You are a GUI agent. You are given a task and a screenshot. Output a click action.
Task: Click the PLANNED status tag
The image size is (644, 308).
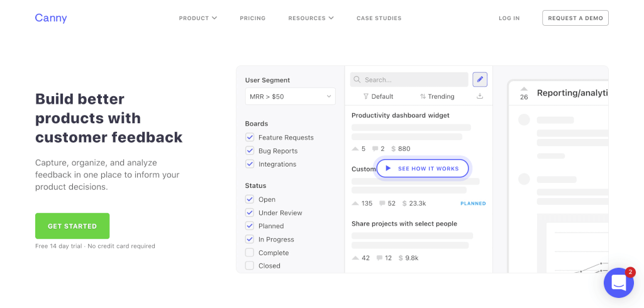tap(473, 203)
